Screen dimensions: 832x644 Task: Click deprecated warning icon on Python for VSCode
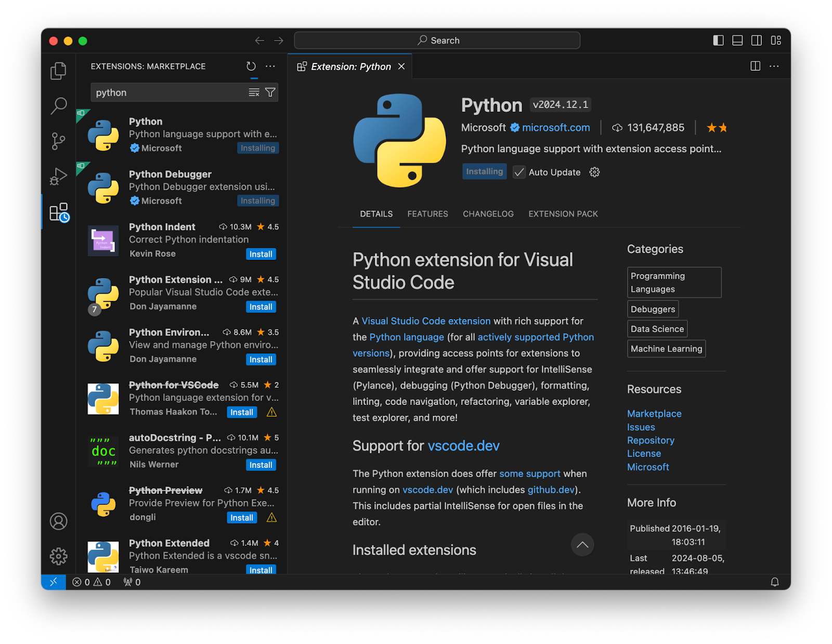click(x=271, y=412)
